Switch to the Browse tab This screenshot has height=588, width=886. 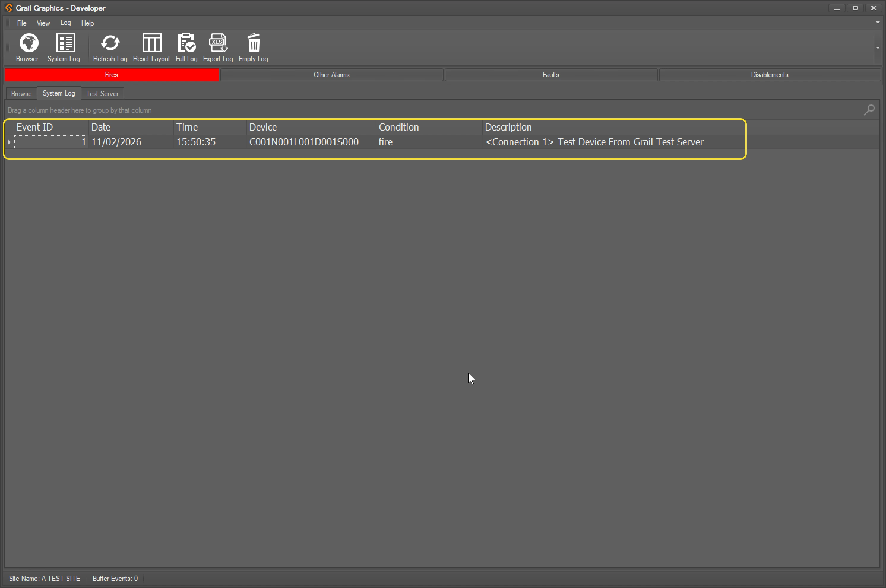pyautogui.click(x=21, y=94)
